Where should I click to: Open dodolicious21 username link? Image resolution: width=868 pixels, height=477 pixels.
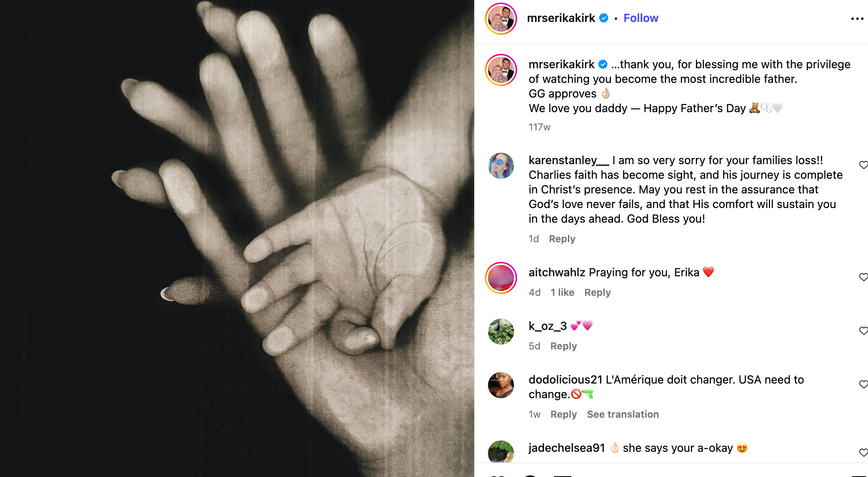pyautogui.click(x=566, y=379)
